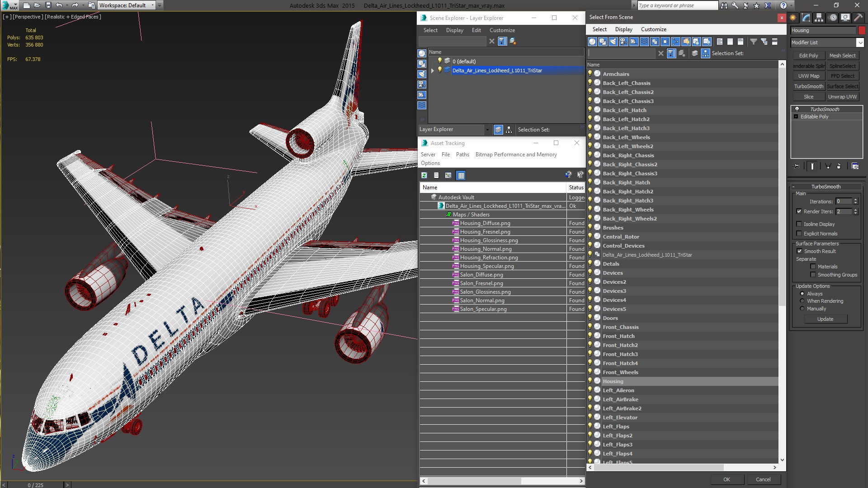Image resolution: width=868 pixels, height=488 pixels.
Task: Click the Update button
Action: point(825,319)
